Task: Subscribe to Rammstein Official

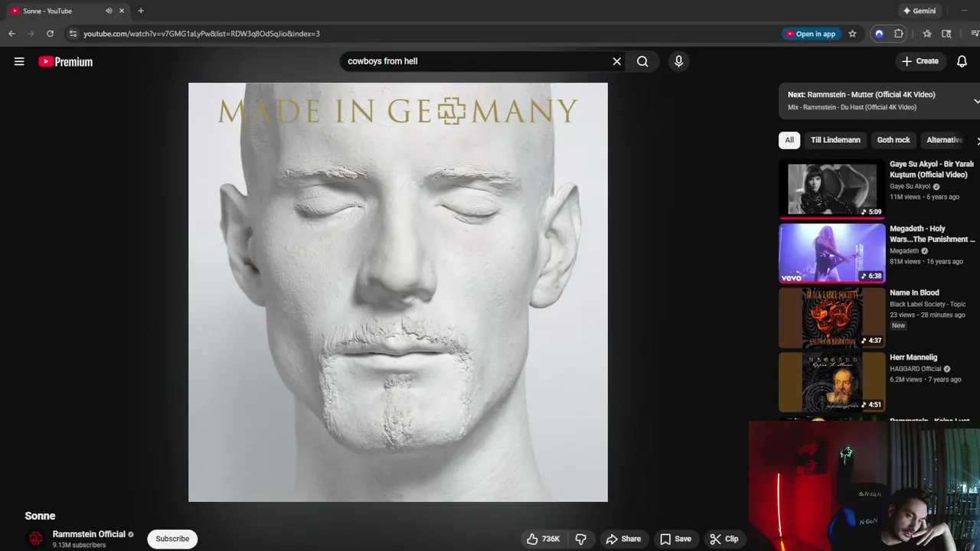Action: click(x=172, y=539)
